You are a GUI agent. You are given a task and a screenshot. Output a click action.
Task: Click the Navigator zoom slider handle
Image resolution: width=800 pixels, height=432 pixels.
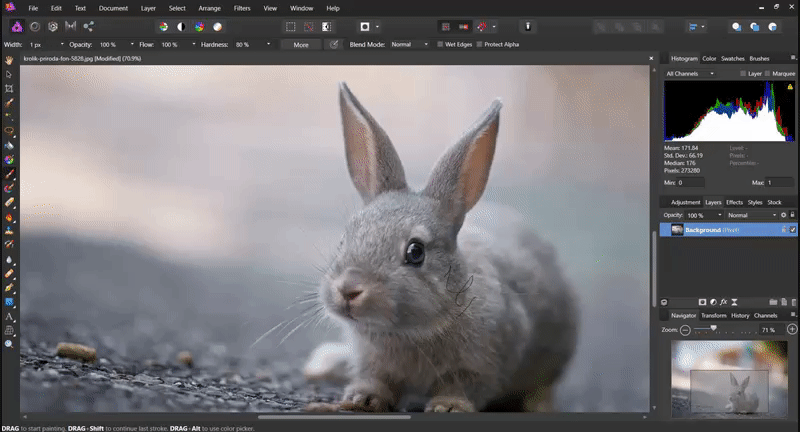point(712,329)
